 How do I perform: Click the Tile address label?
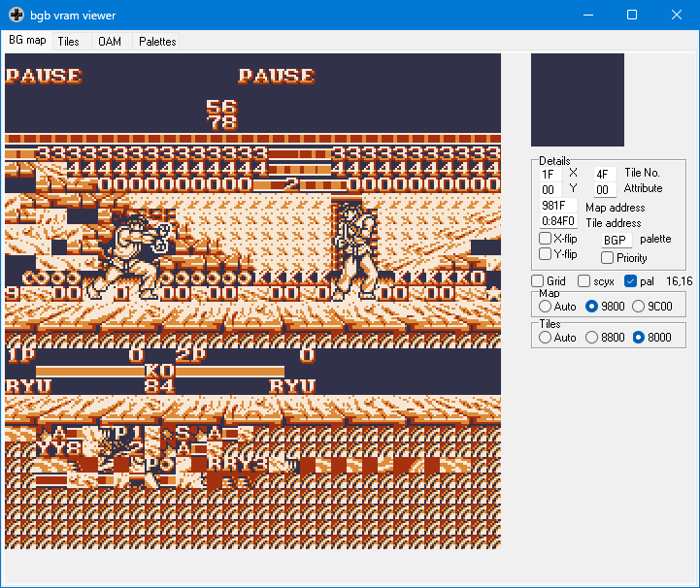pyautogui.click(x=614, y=223)
